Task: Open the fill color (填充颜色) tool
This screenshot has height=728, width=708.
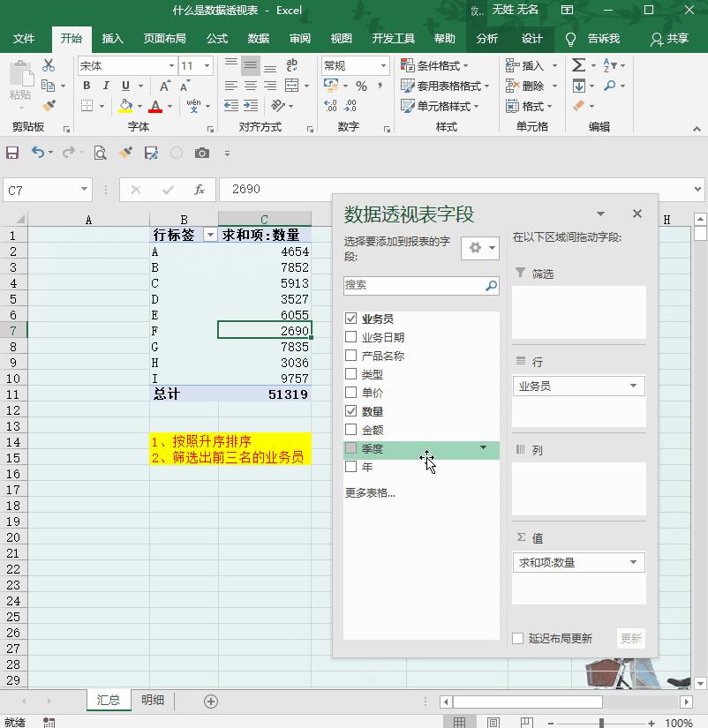Action: (x=125, y=106)
